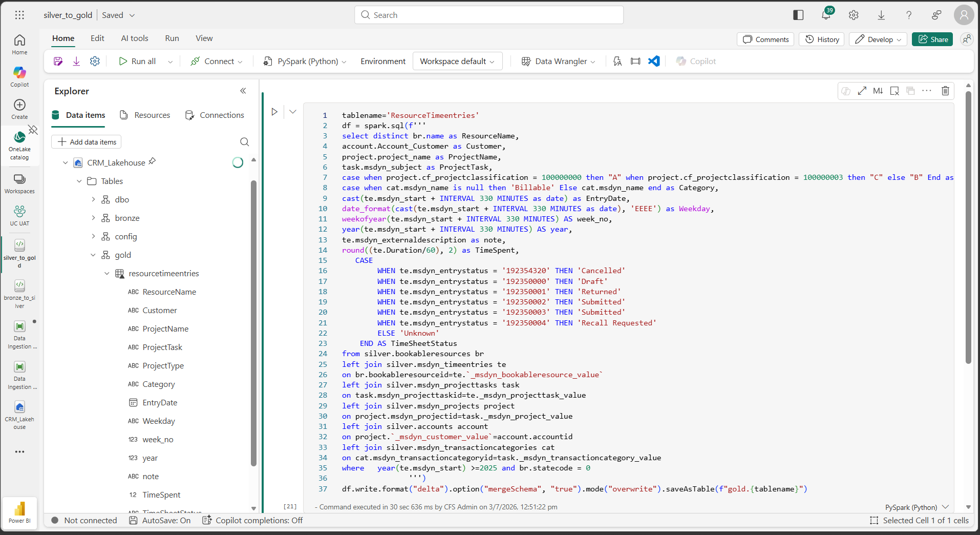This screenshot has height=535, width=980.
Task: Click the purple download notebook icon
Action: [76, 61]
